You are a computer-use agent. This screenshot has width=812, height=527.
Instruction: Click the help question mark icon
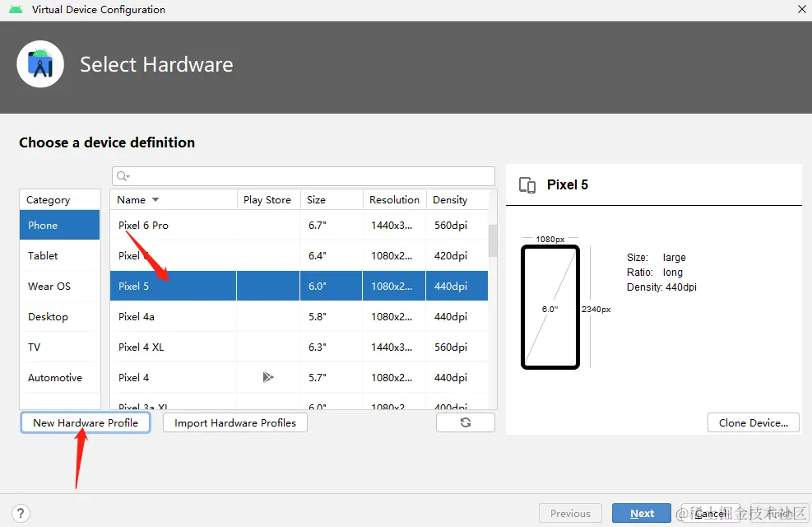click(x=22, y=513)
